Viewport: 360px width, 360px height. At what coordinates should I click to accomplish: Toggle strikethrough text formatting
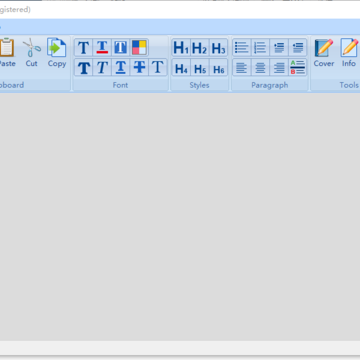point(139,68)
